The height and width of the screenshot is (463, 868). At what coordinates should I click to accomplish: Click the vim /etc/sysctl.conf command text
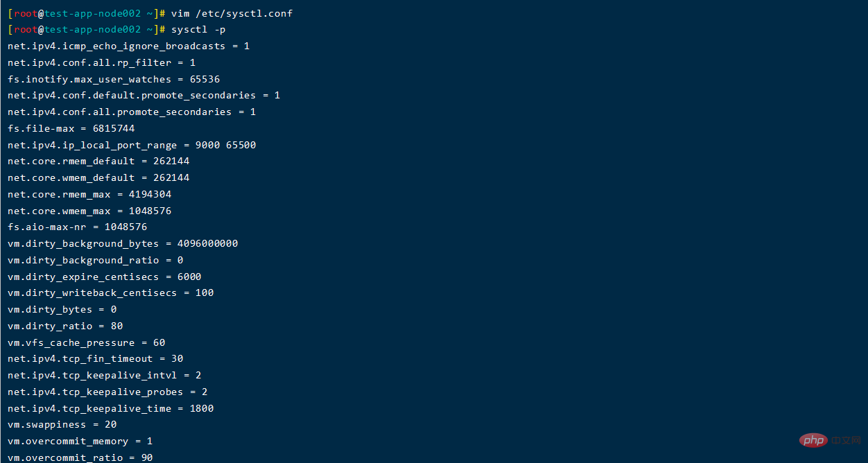232,13
